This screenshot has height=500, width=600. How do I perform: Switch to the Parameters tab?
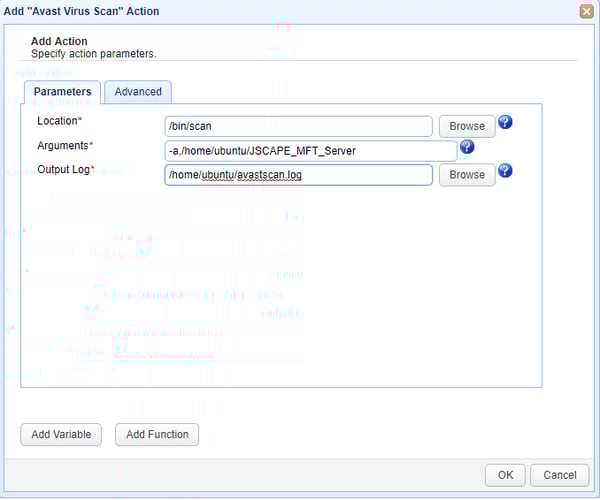(62, 92)
